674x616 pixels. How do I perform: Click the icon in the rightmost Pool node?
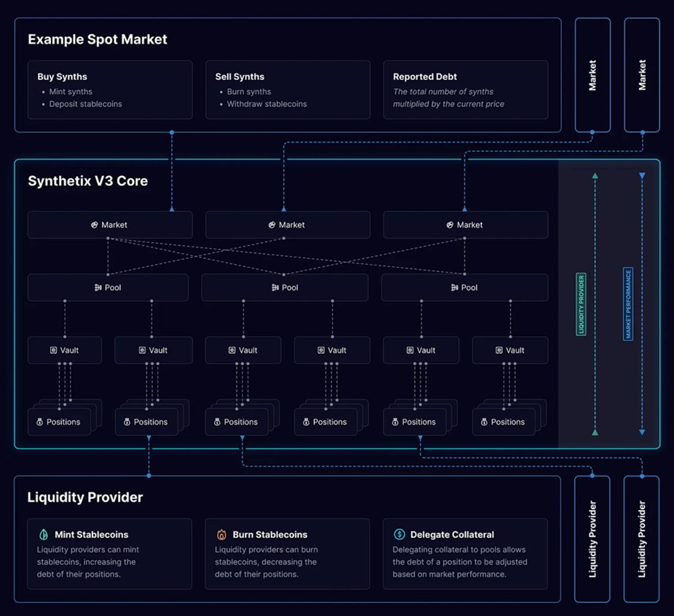[454, 287]
